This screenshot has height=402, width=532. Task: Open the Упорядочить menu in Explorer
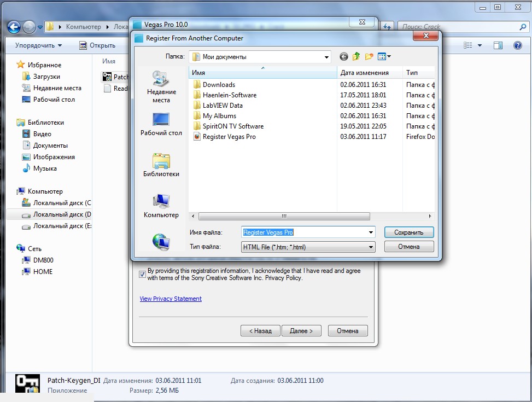click(x=38, y=45)
